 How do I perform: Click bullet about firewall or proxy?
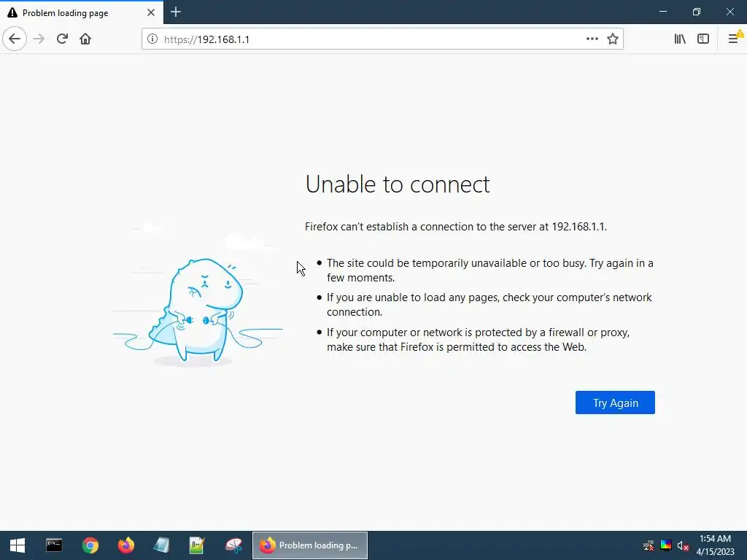478,340
